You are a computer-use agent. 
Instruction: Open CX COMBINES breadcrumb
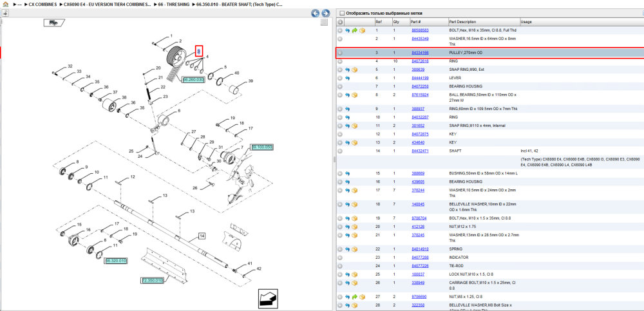coord(43,5)
